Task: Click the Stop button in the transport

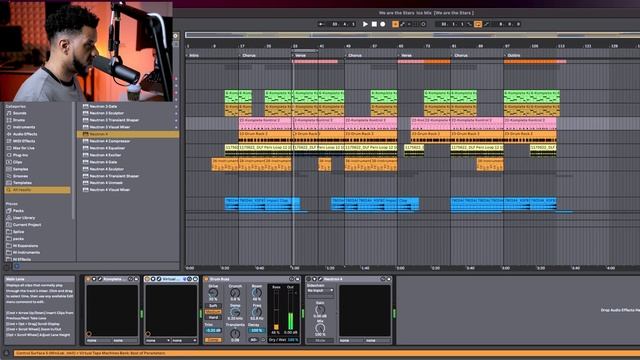Action: pyautogui.click(x=374, y=24)
